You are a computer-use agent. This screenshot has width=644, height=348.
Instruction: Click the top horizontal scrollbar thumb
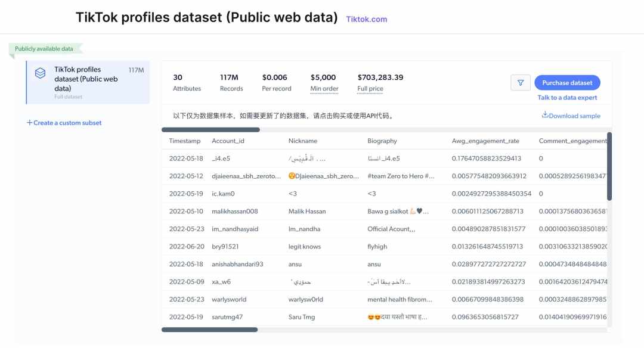(x=210, y=130)
